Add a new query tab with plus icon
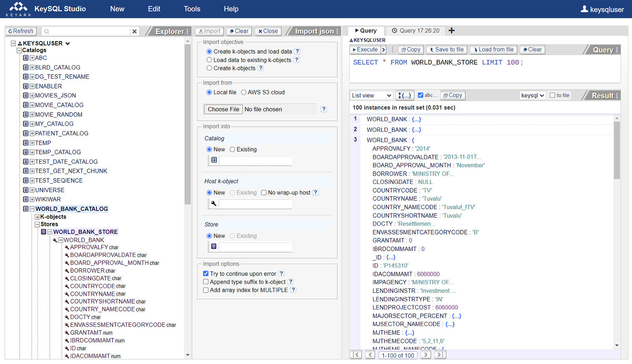The width and height of the screenshot is (632, 364). [x=451, y=30]
